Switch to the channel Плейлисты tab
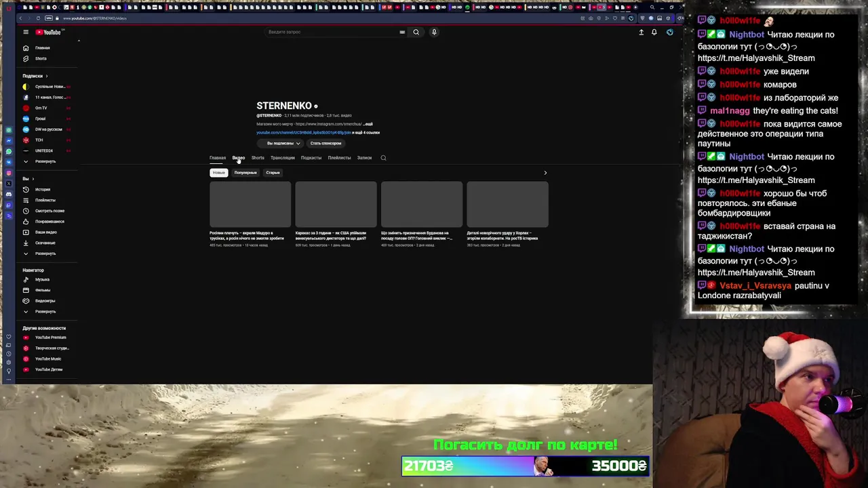The height and width of the screenshot is (488, 868). pyautogui.click(x=339, y=158)
